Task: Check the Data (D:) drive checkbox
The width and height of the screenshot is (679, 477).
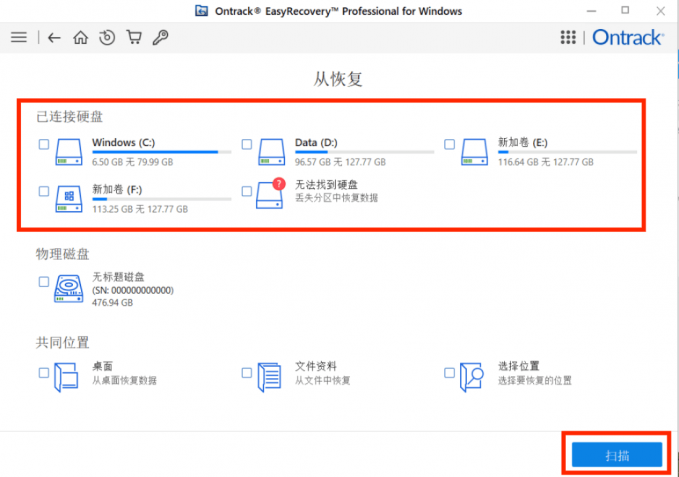Action: [x=246, y=144]
